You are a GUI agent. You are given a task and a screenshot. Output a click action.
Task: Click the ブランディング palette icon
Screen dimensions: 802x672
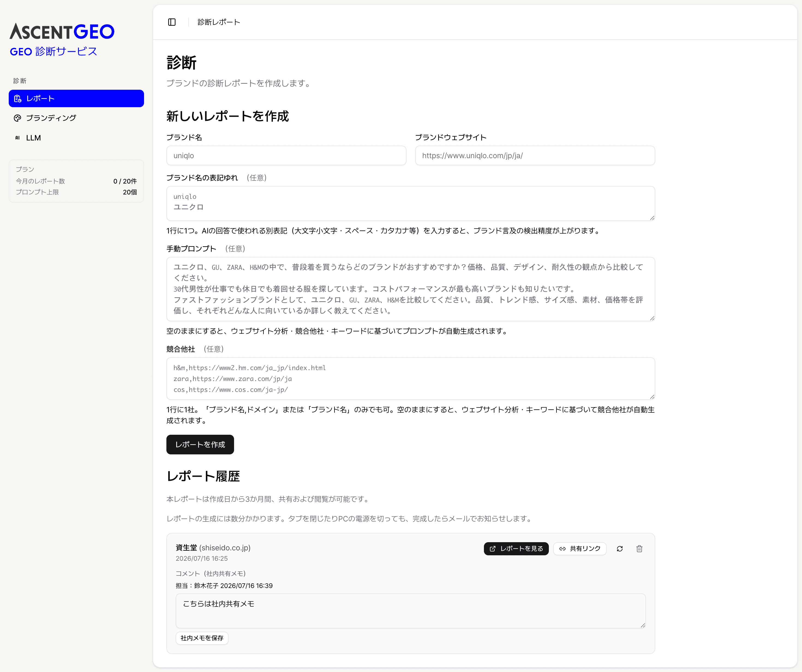click(17, 118)
